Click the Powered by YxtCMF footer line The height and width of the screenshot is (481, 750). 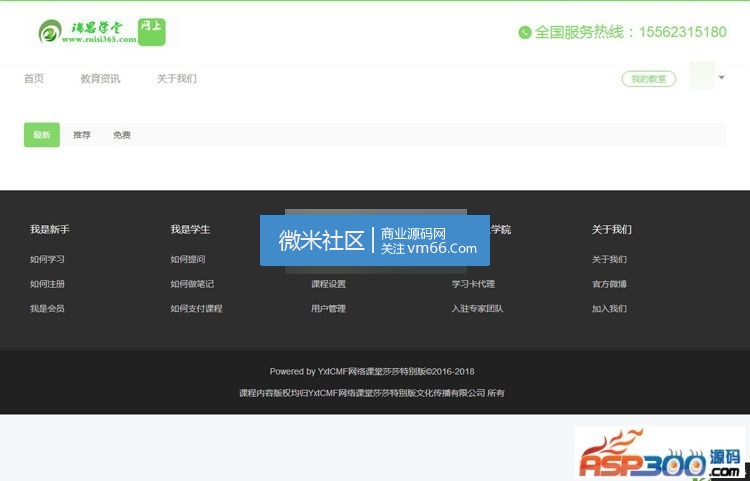(372, 372)
